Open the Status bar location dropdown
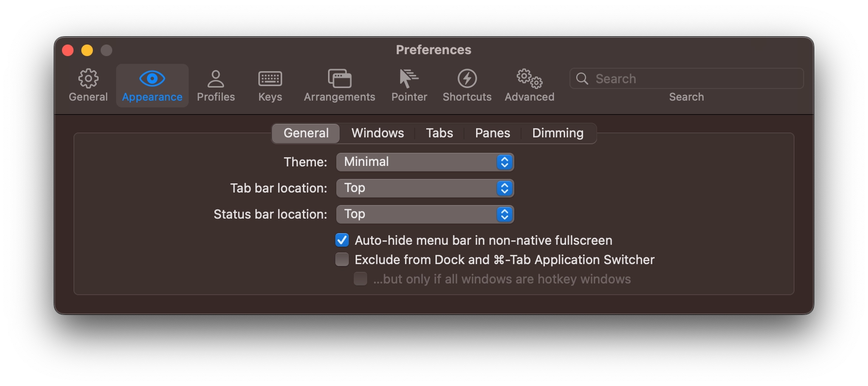Image resolution: width=868 pixels, height=386 pixels. point(425,214)
